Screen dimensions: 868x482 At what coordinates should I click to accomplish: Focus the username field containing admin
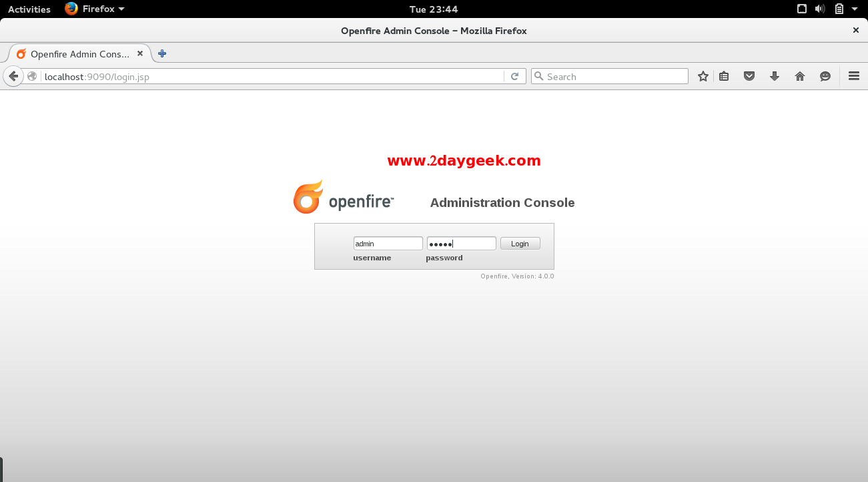point(388,244)
